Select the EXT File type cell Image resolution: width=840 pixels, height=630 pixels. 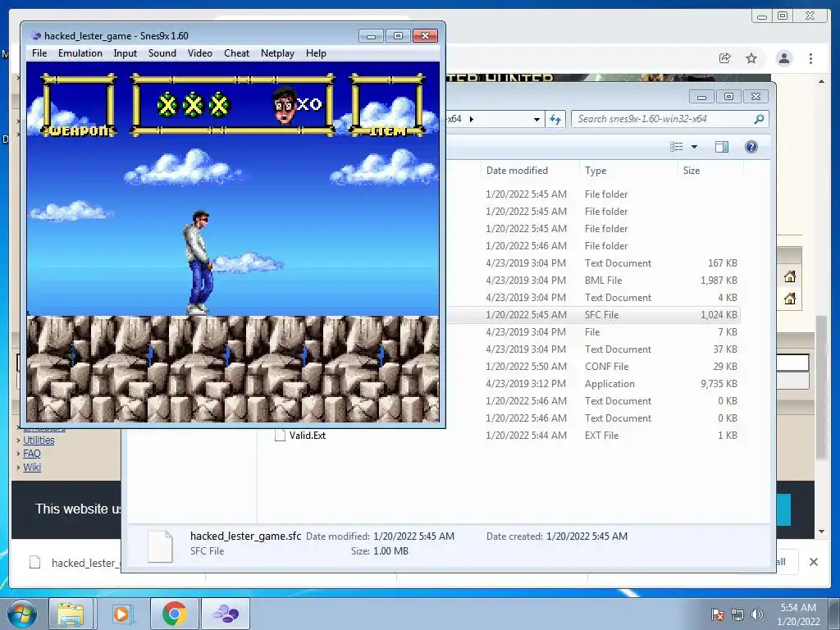[x=601, y=435]
